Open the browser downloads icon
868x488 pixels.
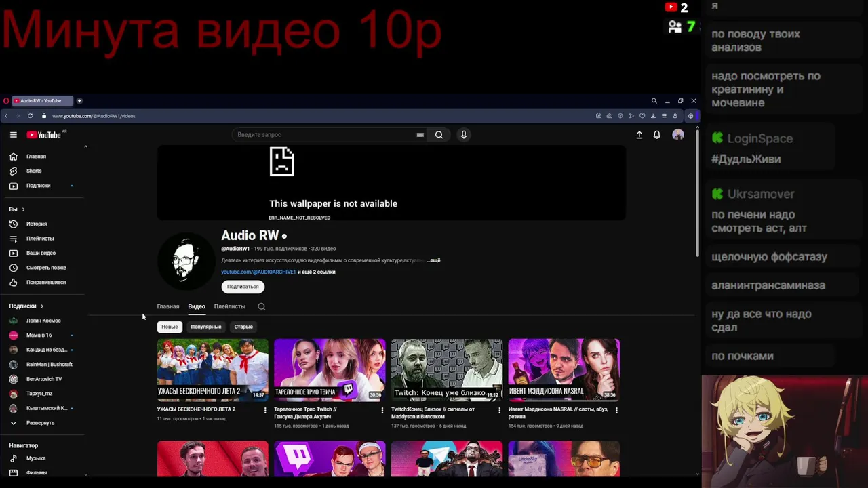point(653,116)
